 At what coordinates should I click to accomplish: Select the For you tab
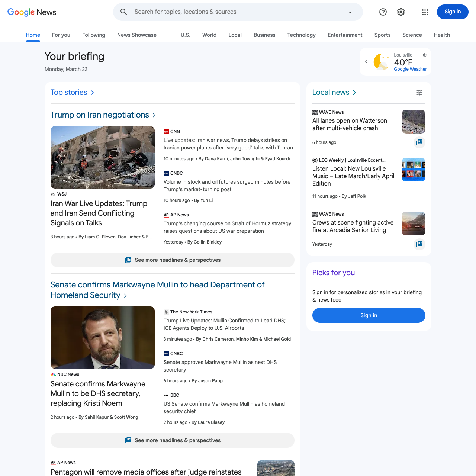point(61,35)
